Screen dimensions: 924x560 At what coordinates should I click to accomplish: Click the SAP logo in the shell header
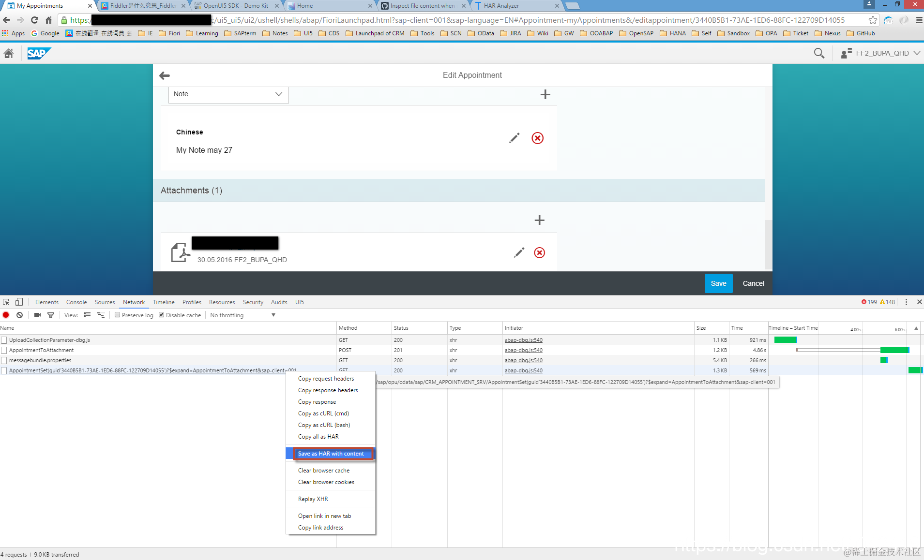tap(39, 53)
